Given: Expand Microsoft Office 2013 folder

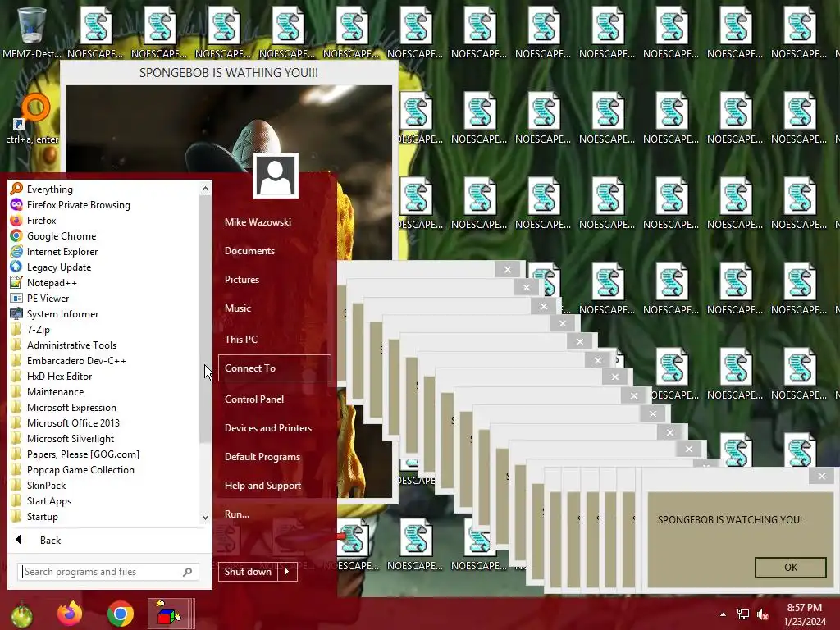Looking at the screenshot, I should click(104, 422).
